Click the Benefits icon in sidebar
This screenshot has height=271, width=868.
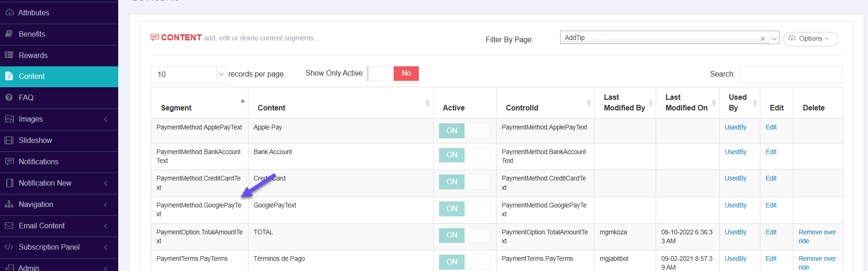[x=9, y=34]
